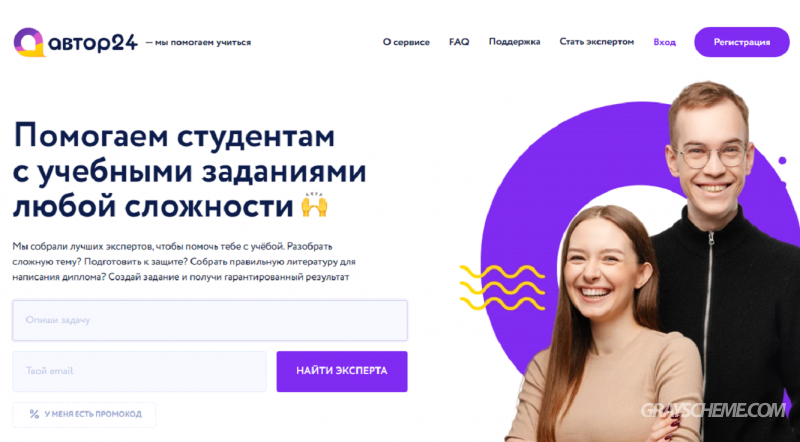Open the FAQ page
The height and width of the screenshot is (442, 800).
click(x=459, y=42)
